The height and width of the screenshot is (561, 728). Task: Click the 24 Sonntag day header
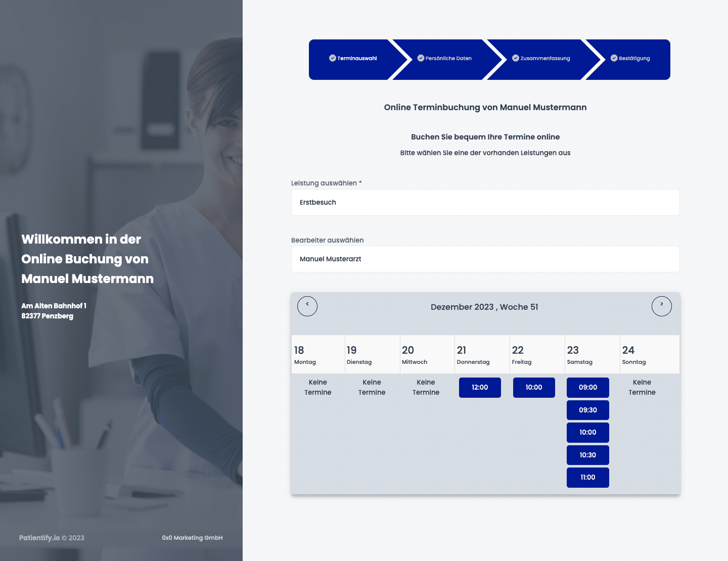pyautogui.click(x=650, y=354)
